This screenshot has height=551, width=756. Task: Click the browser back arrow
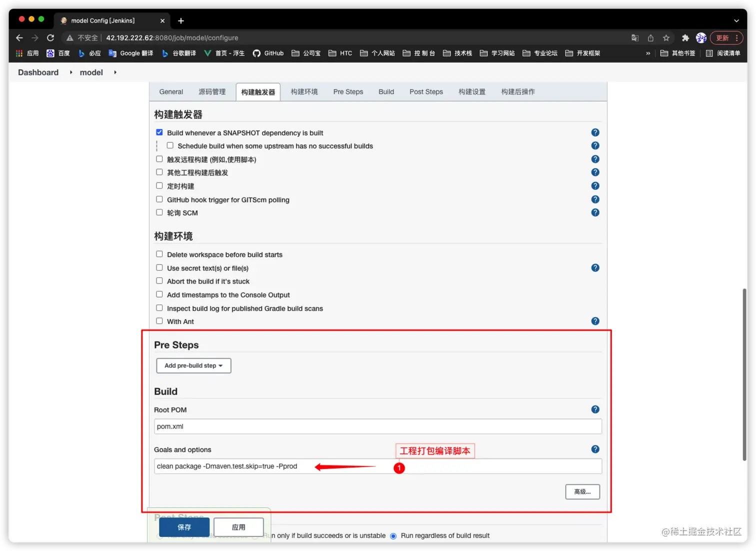pyautogui.click(x=19, y=38)
